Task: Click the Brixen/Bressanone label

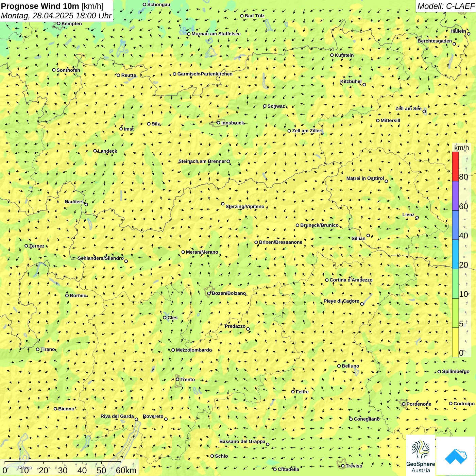Action: (x=280, y=242)
